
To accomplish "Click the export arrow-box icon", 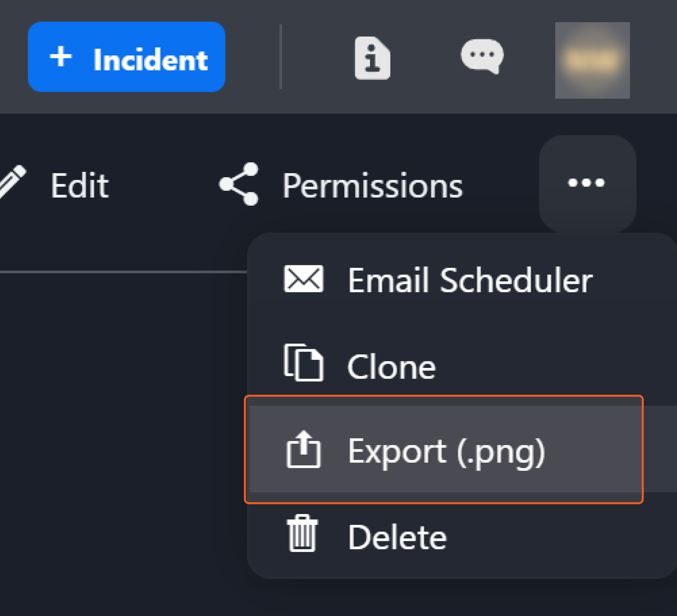I will pos(303,449).
